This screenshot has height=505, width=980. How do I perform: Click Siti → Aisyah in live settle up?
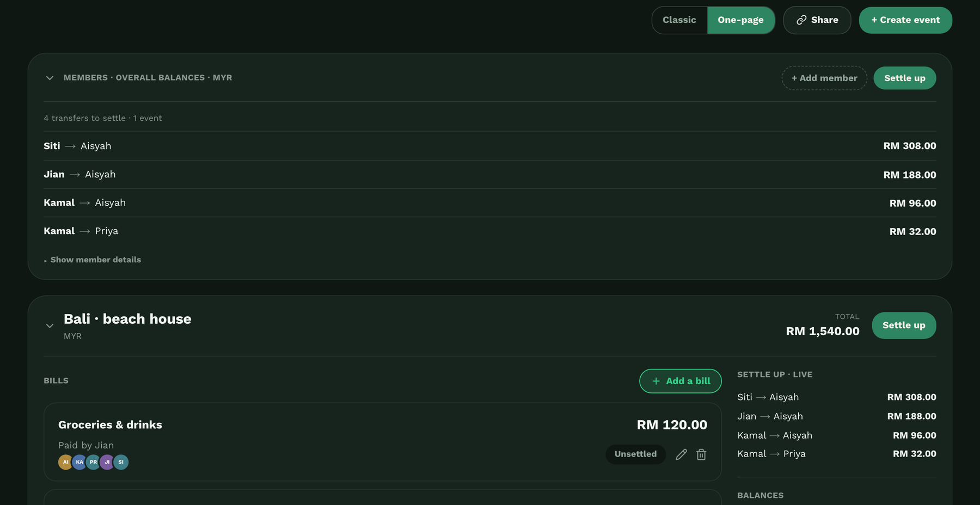click(837, 397)
